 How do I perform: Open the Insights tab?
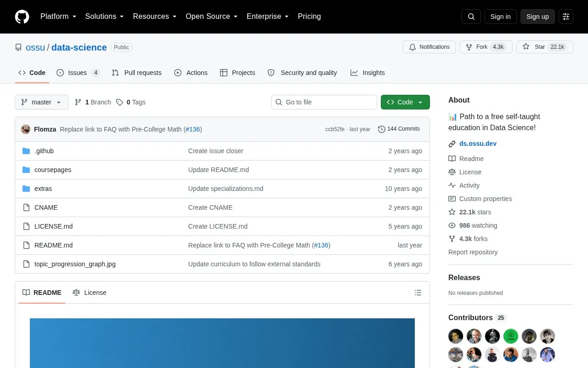(367, 73)
